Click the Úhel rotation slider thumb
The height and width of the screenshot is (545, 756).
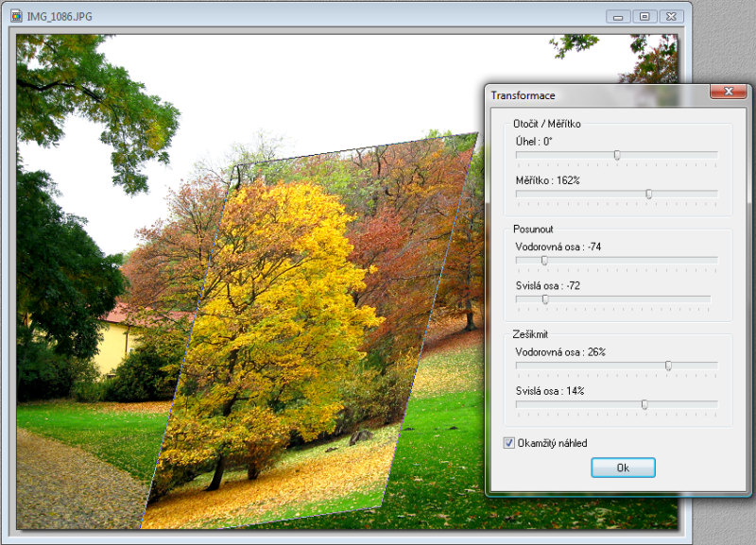pyautogui.click(x=617, y=155)
